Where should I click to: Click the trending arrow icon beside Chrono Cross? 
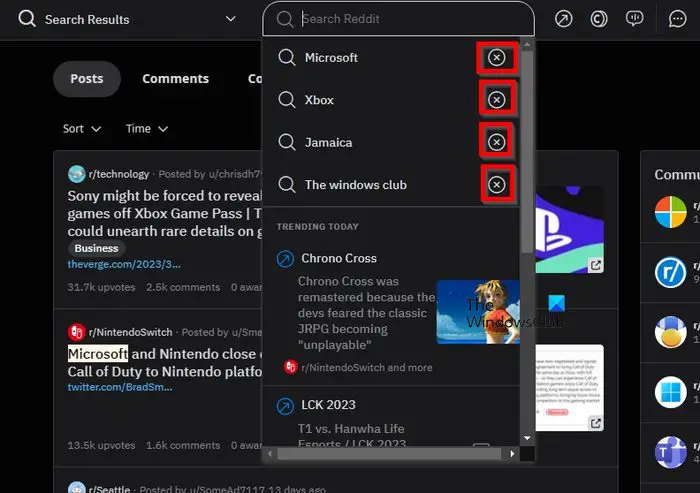(285, 259)
